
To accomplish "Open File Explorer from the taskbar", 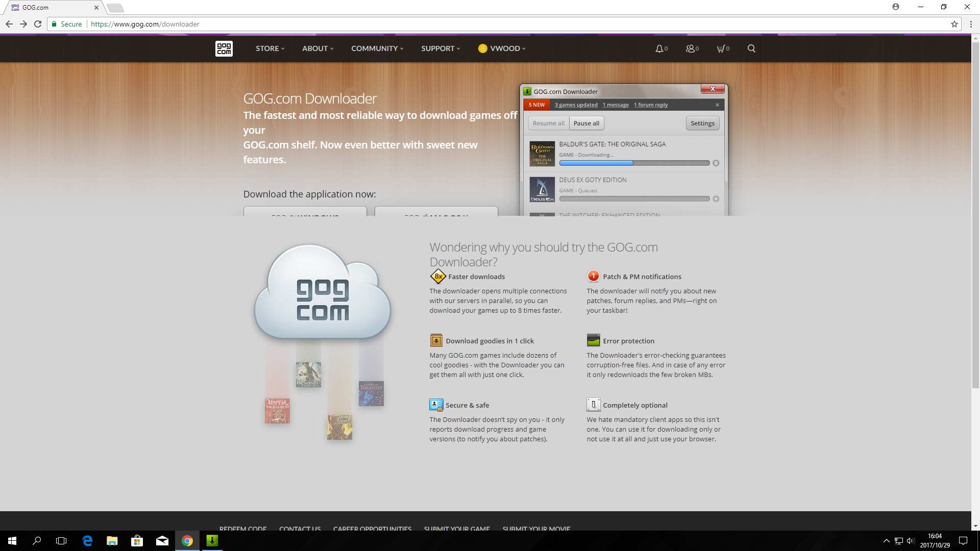I will click(112, 541).
